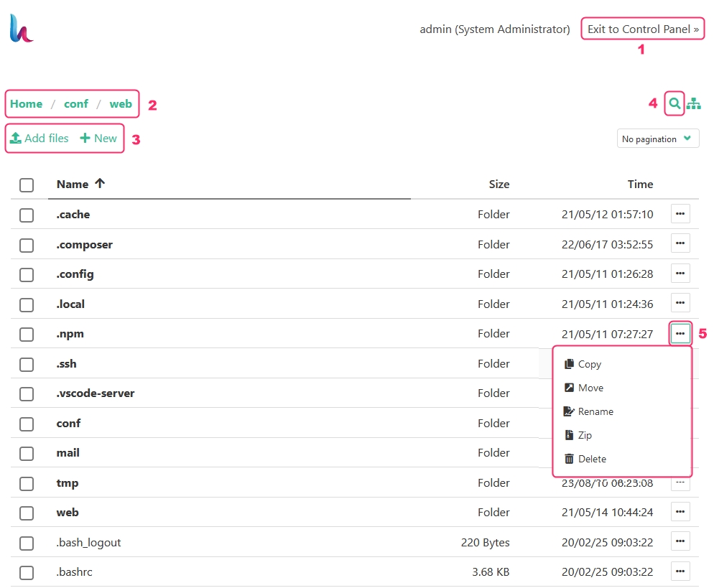Click the three-dot button on .bashrc row
714x588 pixels.
click(680, 571)
